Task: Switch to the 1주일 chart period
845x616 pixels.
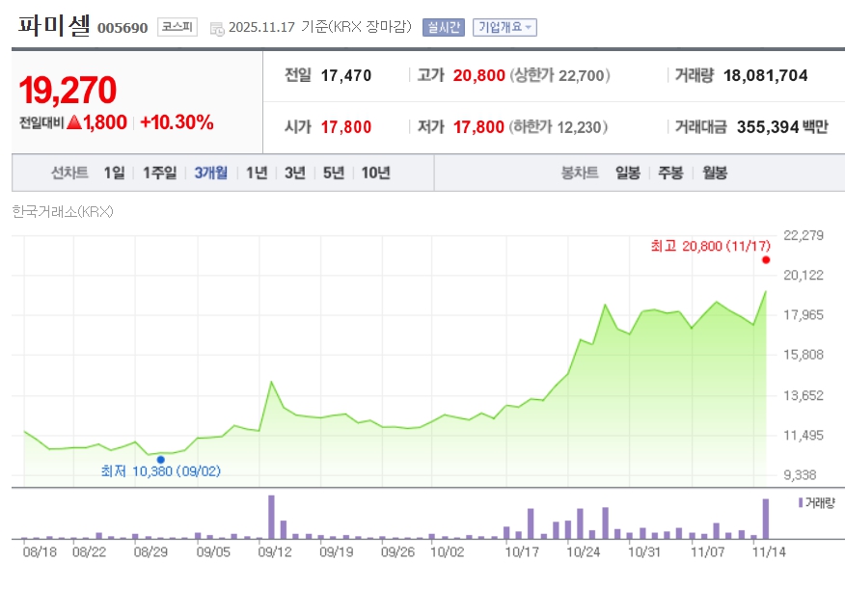Action: 159,173
